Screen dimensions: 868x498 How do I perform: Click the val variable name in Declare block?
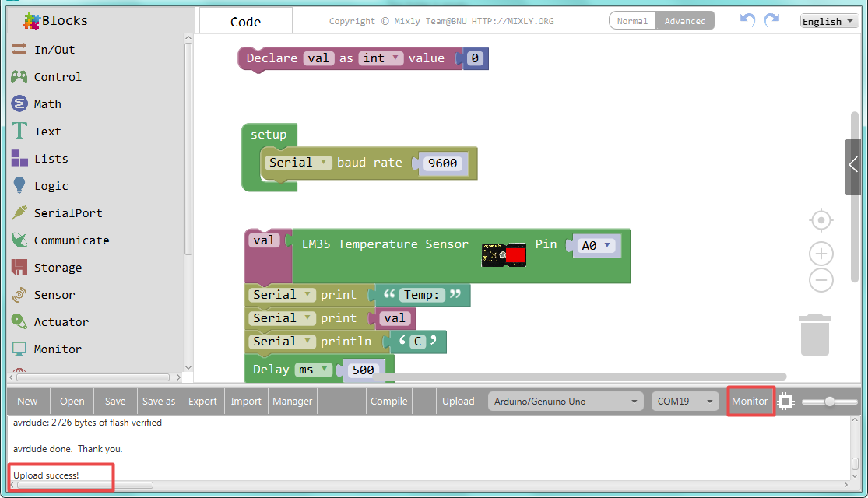[x=318, y=58]
